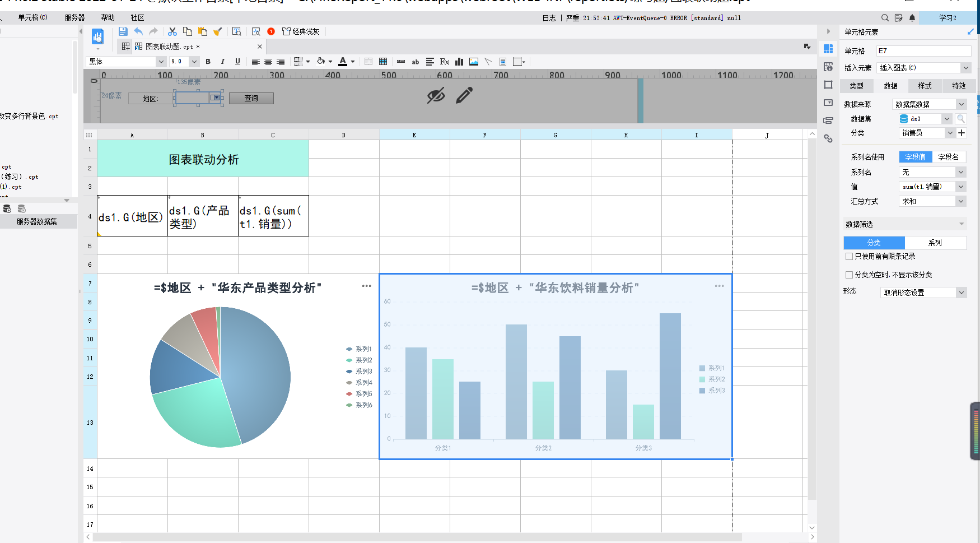Open the cell attributes panel icon in sidebar
980x543 pixels.
tap(828, 67)
